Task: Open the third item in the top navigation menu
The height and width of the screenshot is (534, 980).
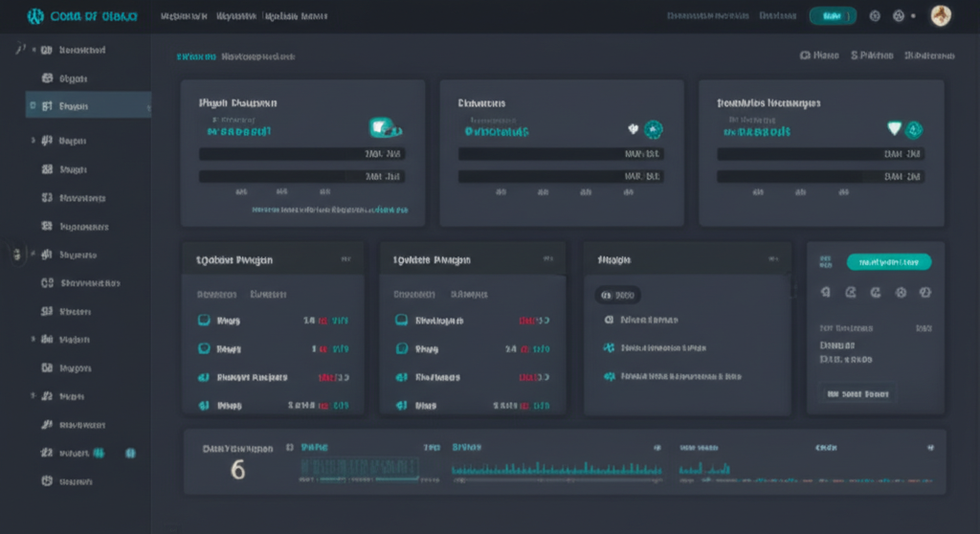Action: coord(295,16)
